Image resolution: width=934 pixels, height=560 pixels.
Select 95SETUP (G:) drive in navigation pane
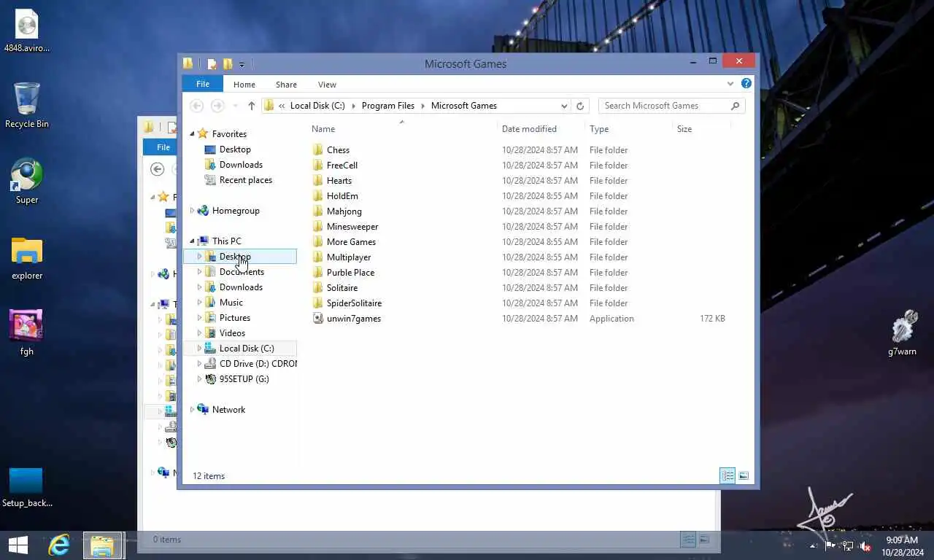[x=244, y=379]
